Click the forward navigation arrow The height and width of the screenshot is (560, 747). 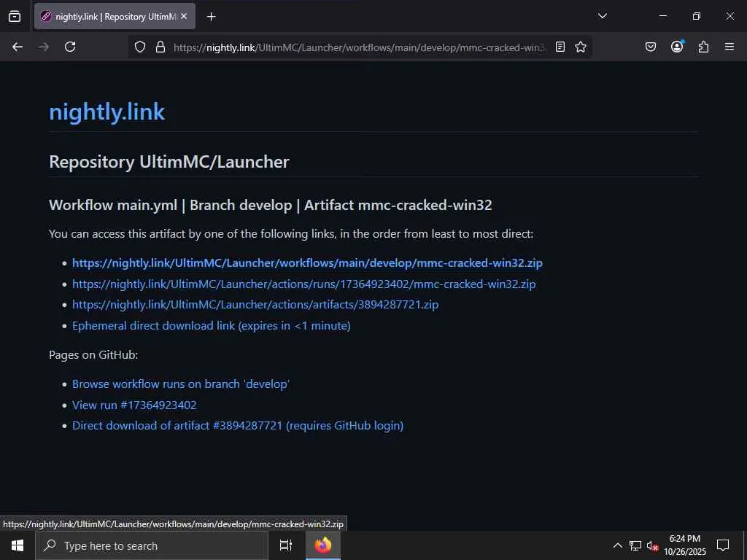pyautogui.click(x=44, y=47)
